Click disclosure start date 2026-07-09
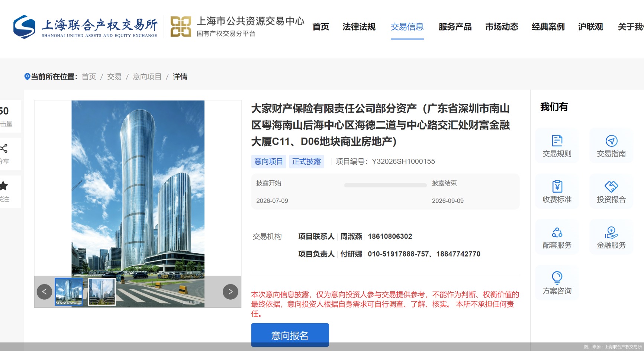 (x=272, y=201)
